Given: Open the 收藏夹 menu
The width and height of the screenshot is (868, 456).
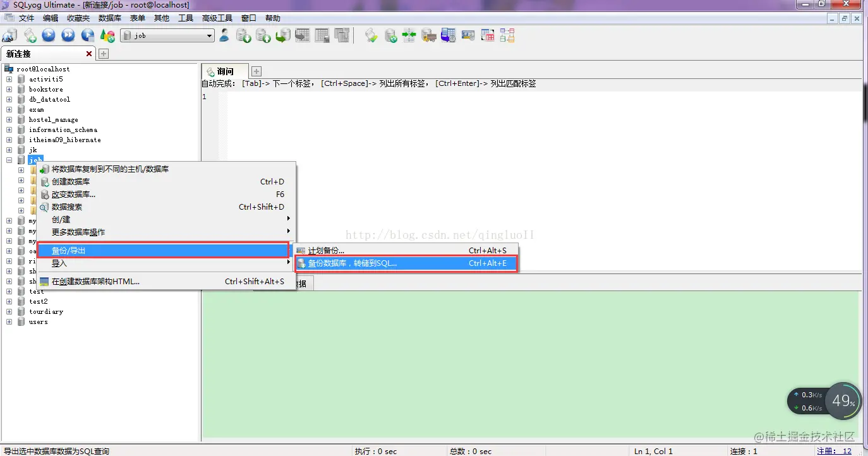Looking at the screenshot, I should coord(78,18).
